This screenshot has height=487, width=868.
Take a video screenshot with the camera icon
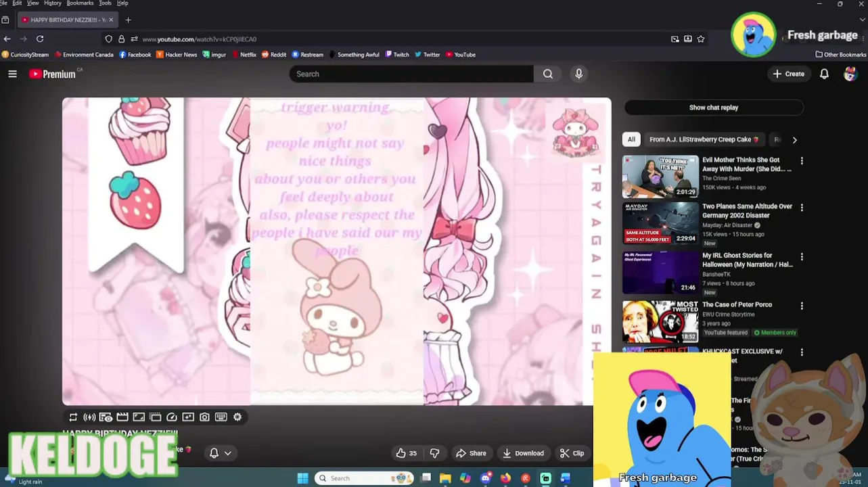click(x=204, y=417)
